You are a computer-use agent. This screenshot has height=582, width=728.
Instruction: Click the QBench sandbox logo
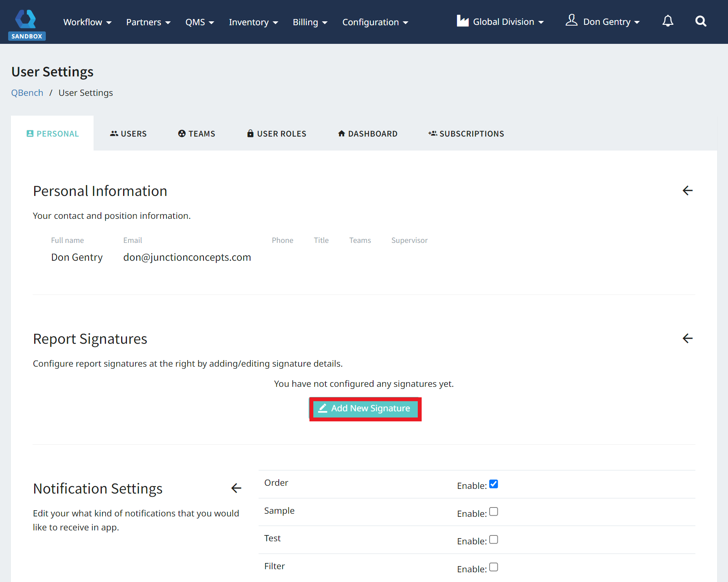[26, 24]
